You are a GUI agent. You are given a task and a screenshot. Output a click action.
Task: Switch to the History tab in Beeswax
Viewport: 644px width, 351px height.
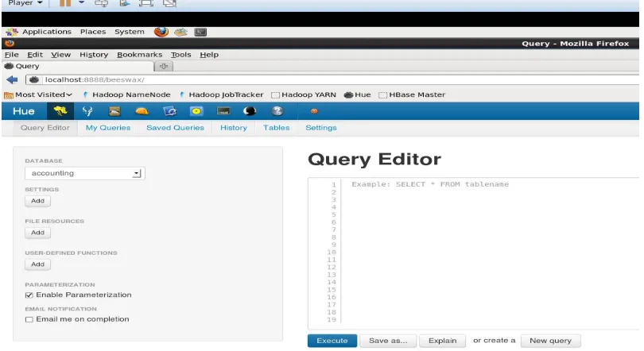(233, 128)
